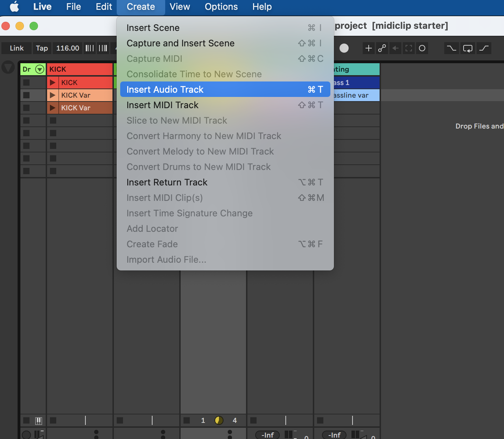Click the Arrangement Record circle button

[344, 48]
